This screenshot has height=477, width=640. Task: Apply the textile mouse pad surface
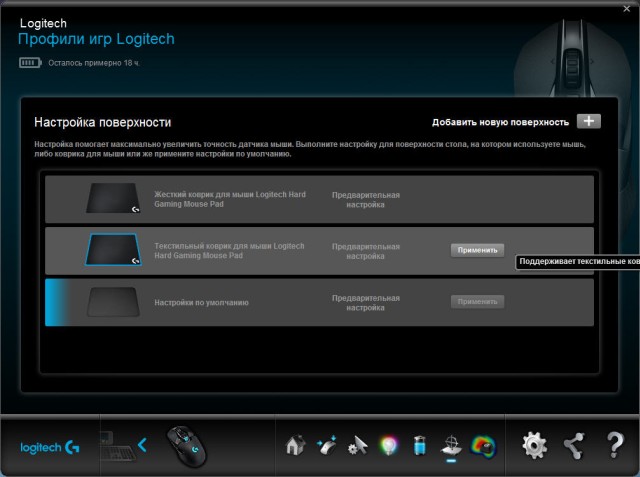click(477, 250)
